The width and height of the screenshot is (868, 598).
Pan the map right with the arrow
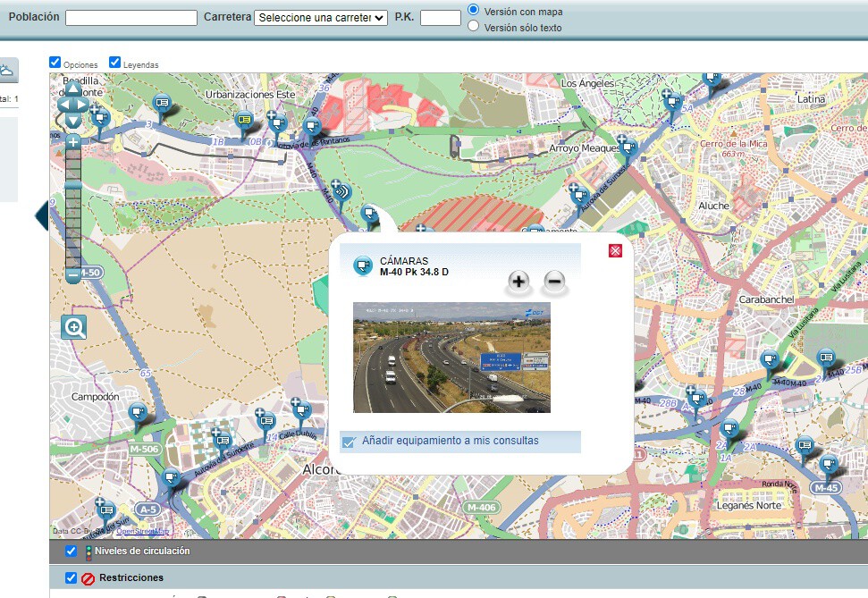click(x=82, y=104)
